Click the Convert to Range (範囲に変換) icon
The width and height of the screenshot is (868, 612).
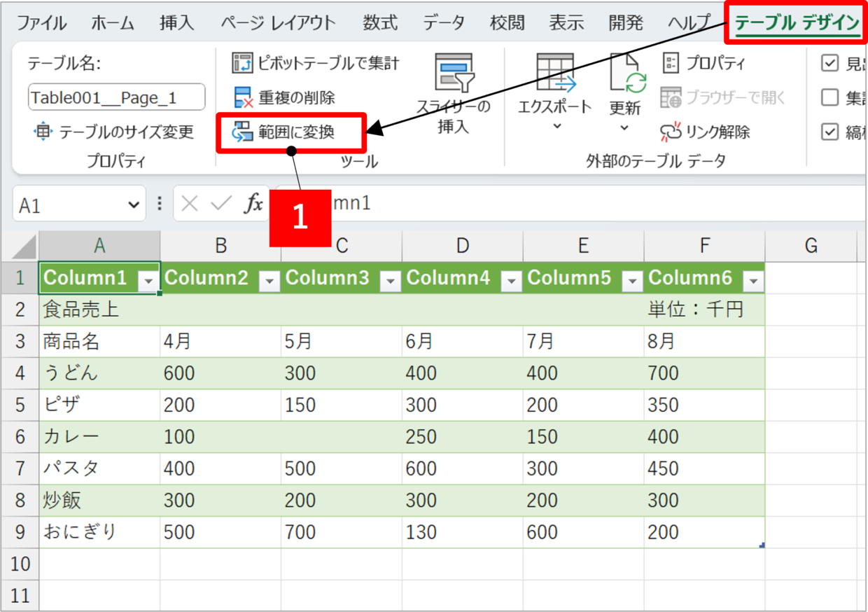[242, 132]
